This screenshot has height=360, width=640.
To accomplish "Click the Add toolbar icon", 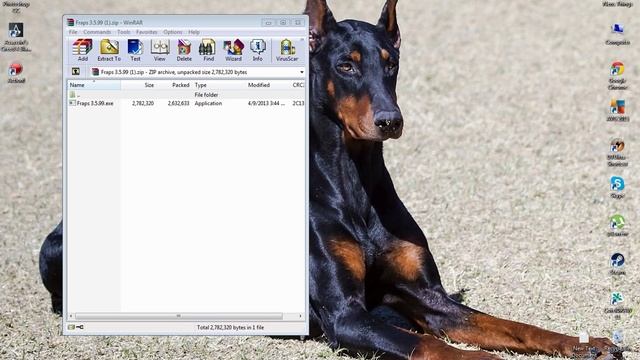I will pyautogui.click(x=82, y=50).
